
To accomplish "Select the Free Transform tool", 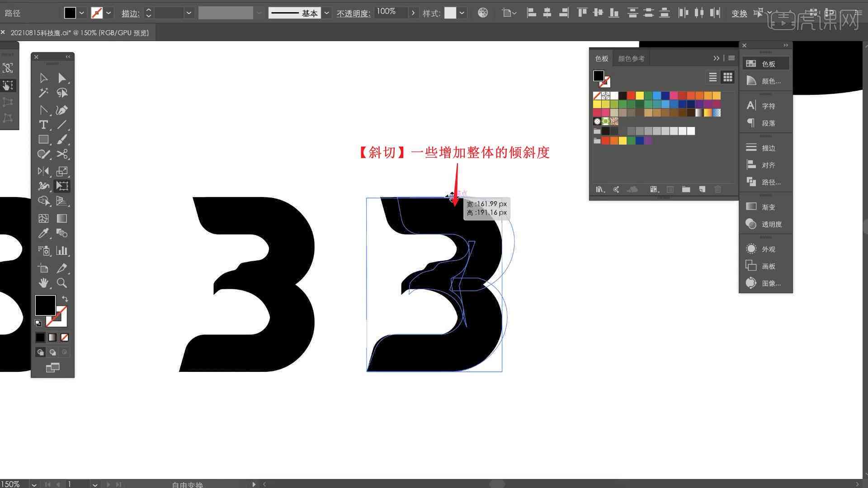I will pyautogui.click(x=62, y=186).
